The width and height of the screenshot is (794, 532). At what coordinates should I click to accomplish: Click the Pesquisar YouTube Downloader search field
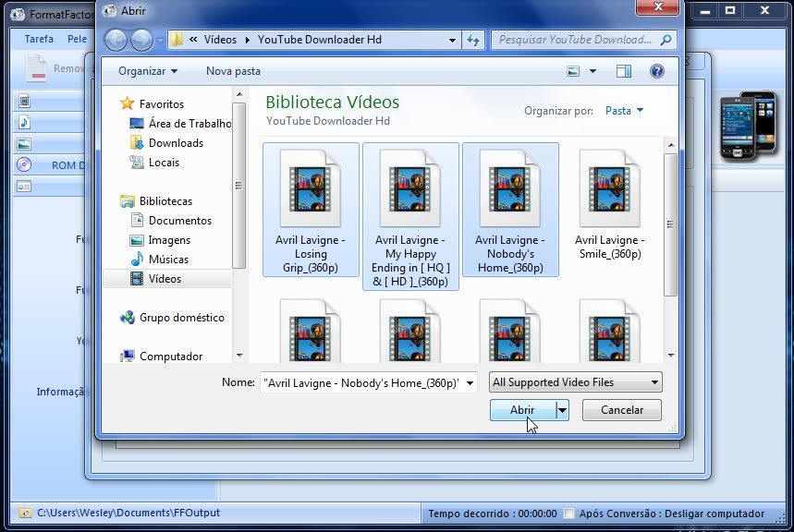tap(575, 40)
